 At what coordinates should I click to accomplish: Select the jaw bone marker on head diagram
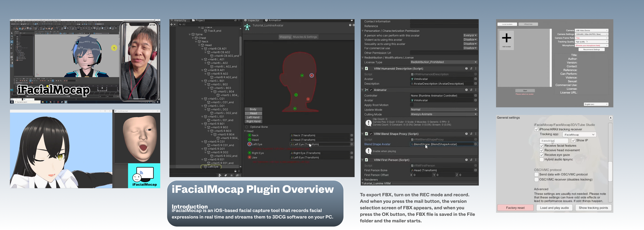pyautogui.click(x=308, y=99)
